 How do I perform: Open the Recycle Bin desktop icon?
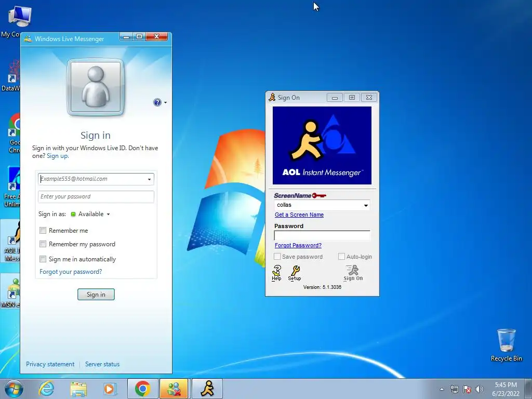click(506, 345)
